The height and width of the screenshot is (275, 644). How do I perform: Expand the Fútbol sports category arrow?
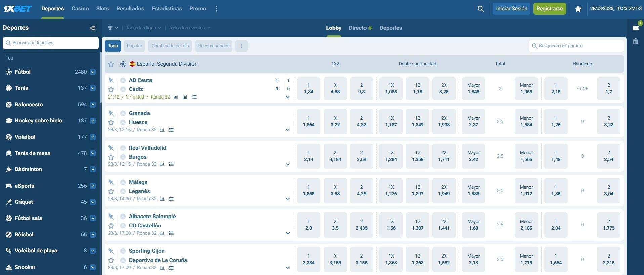click(x=93, y=72)
